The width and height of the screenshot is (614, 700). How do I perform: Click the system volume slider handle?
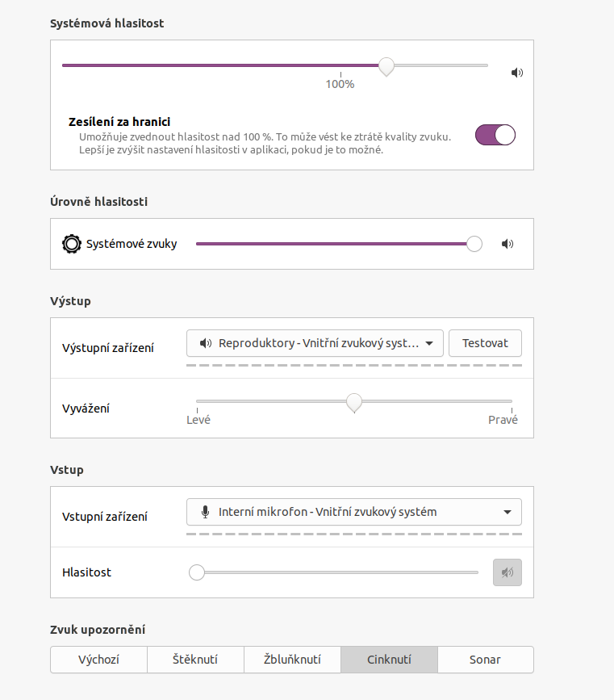point(386,66)
